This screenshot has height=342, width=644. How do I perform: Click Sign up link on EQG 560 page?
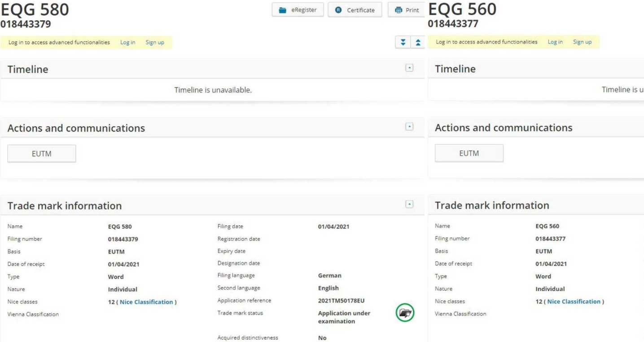click(x=582, y=42)
